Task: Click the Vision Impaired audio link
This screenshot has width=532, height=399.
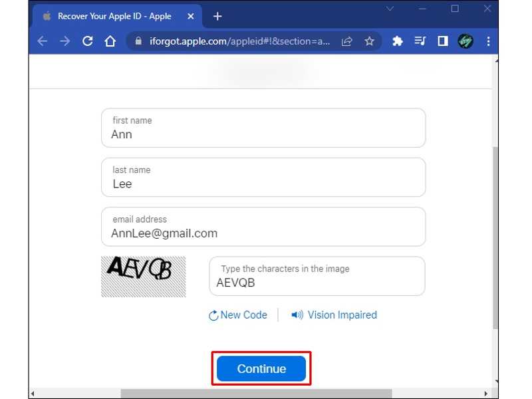Action: pos(334,315)
